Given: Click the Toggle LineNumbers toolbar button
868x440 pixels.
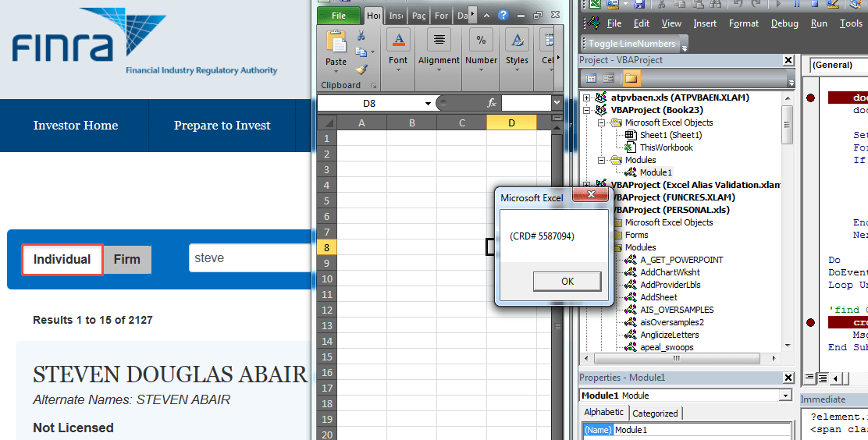Looking at the screenshot, I should coord(631,44).
